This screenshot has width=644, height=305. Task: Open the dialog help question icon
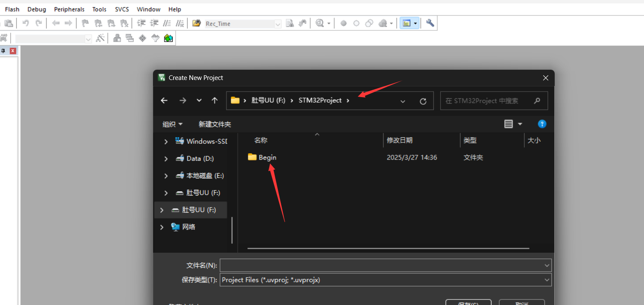(x=542, y=124)
